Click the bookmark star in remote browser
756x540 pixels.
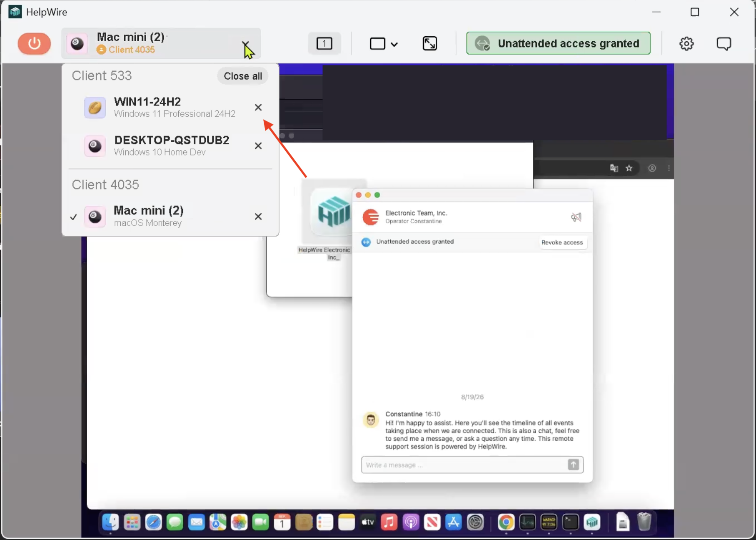[x=629, y=168]
